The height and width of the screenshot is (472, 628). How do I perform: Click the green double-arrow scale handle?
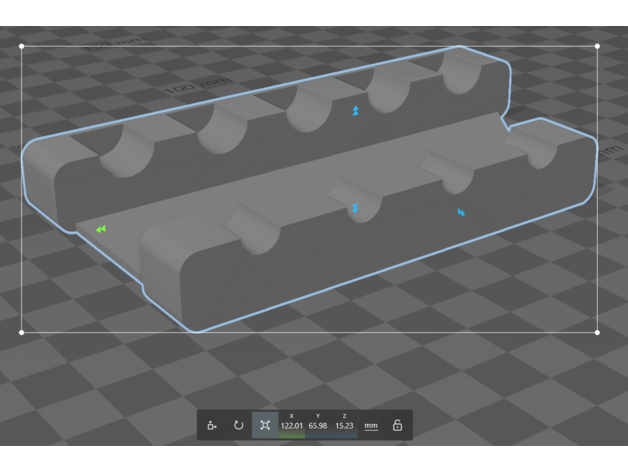[x=101, y=229]
